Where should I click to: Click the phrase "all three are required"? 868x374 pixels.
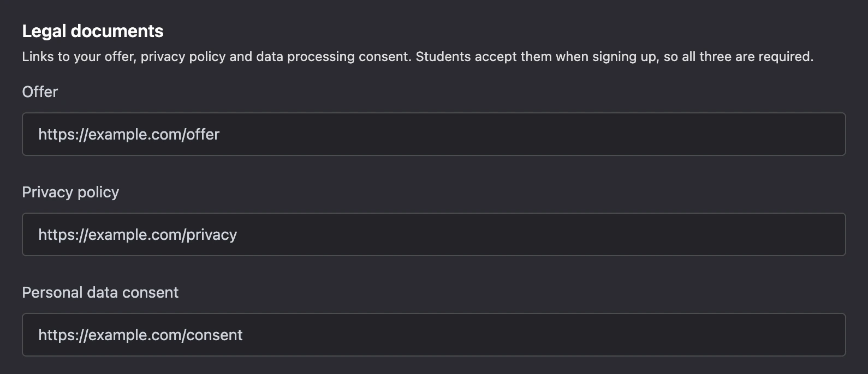tap(747, 57)
